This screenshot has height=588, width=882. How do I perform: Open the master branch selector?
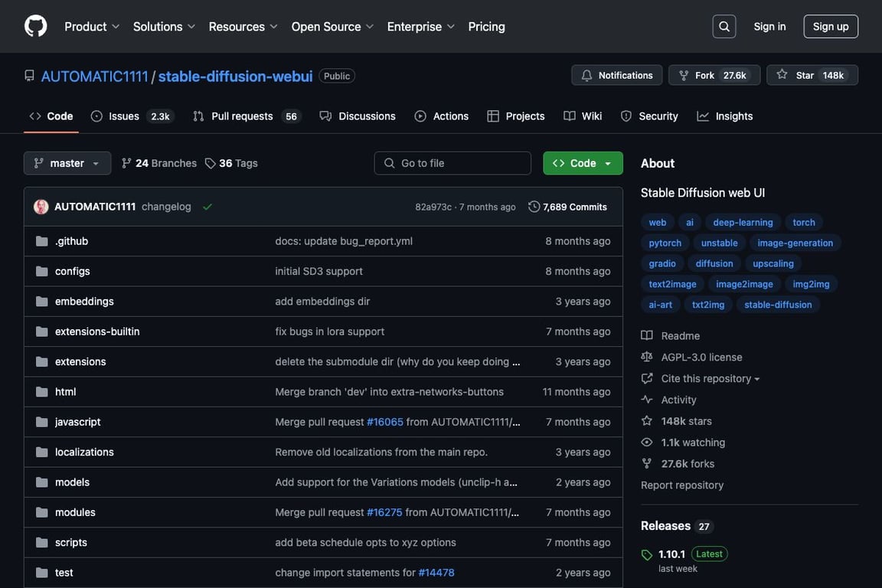click(67, 163)
